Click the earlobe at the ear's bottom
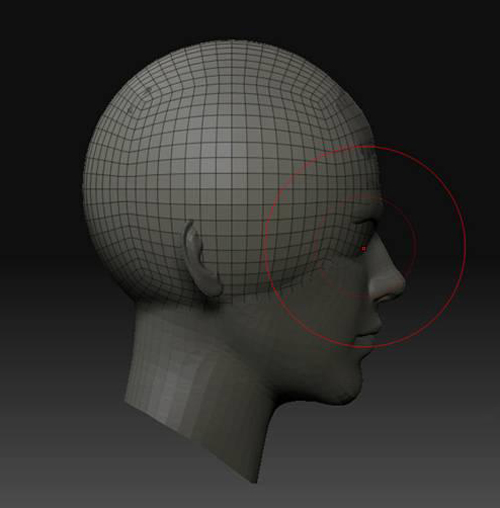The height and width of the screenshot is (508, 500). (x=214, y=289)
